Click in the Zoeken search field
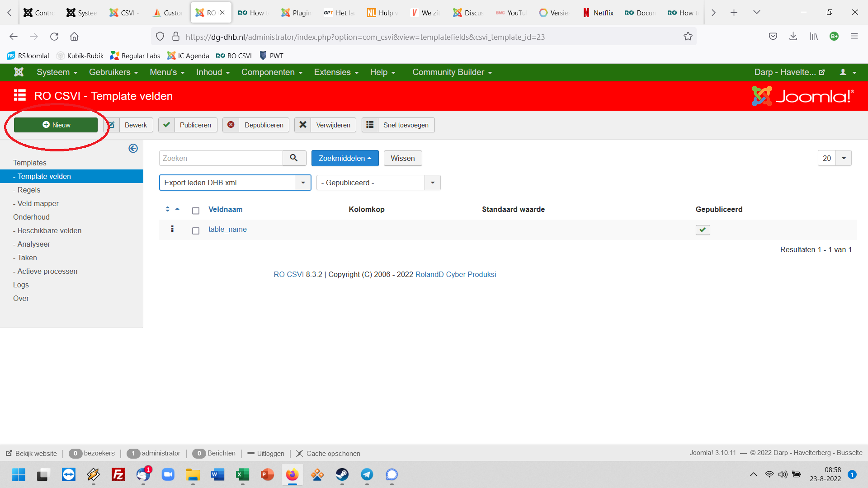 221,158
